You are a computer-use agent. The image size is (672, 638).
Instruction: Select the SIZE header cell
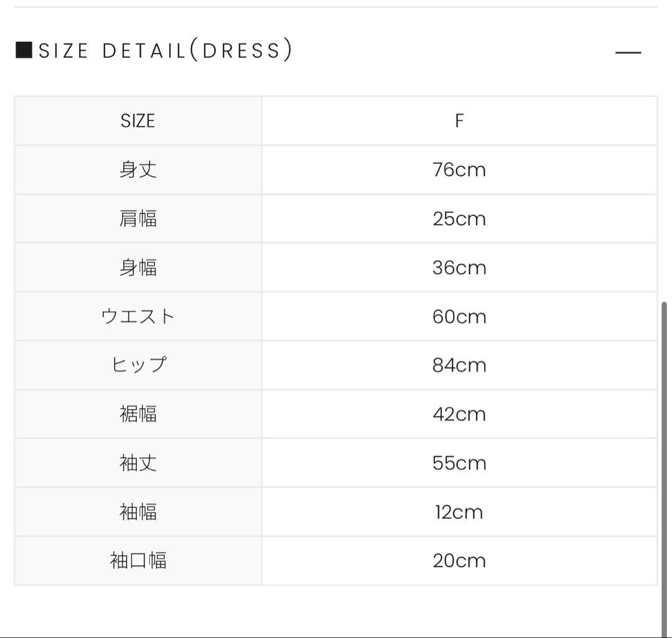pos(138,121)
